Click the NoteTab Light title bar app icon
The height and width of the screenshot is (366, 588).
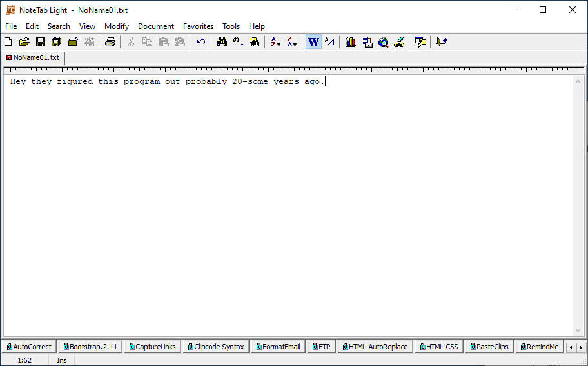click(x=10, y=10)
